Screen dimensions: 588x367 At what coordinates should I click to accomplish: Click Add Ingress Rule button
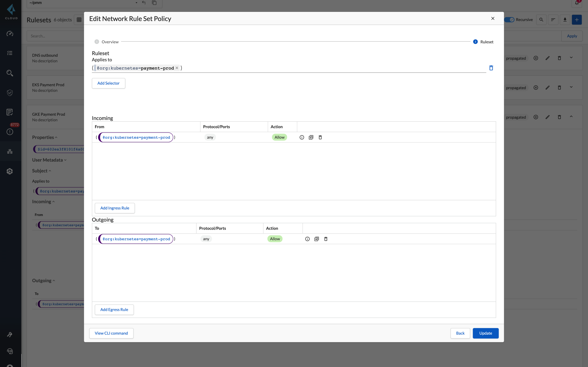(115, 208)
